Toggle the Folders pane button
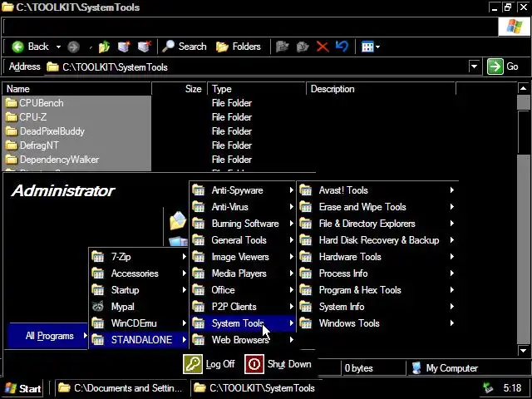The width and height of the screenshot is (532, 399). click(239, 47)
